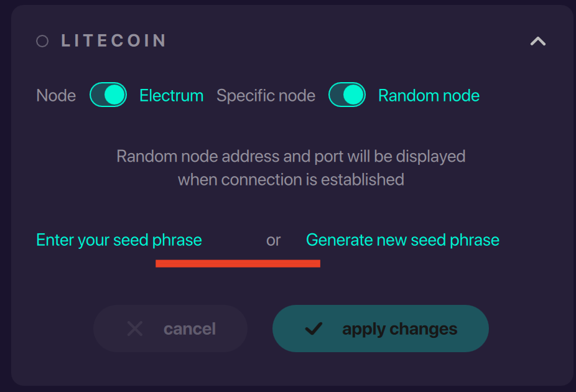Expand the LITECOIN panel using the arrow
Image resolution: width=576 pixels, height=392 pixels.
[537, 42]
